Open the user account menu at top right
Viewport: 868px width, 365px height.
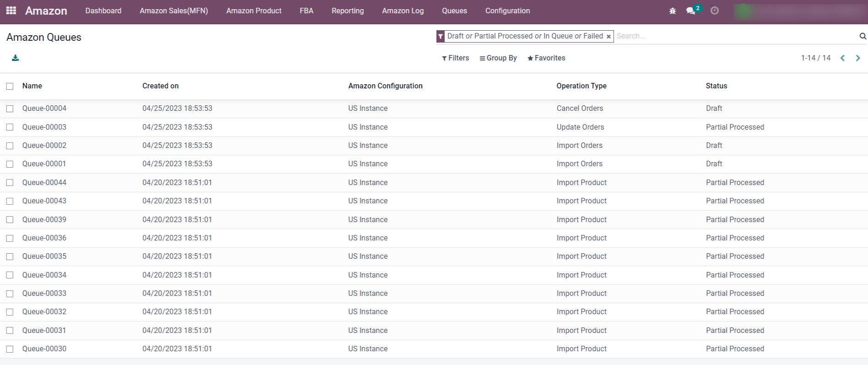pyautogui.click(x=800, y=11)
